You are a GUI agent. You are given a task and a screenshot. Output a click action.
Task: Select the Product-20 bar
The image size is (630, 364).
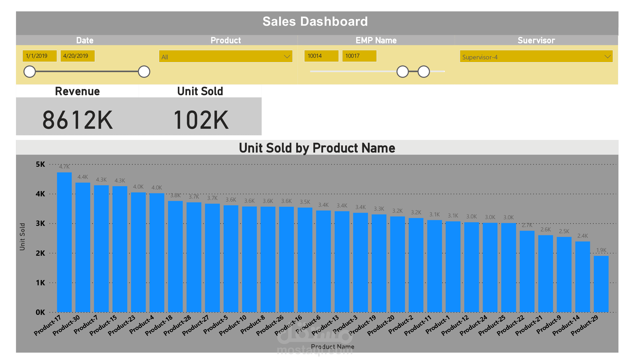point(397,264)
